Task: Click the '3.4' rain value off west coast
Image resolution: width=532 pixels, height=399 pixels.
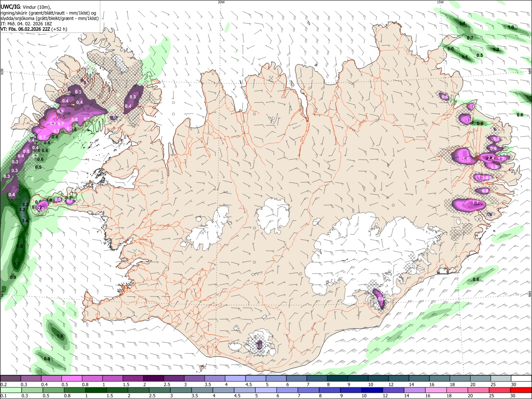Action: pos(25,221)
